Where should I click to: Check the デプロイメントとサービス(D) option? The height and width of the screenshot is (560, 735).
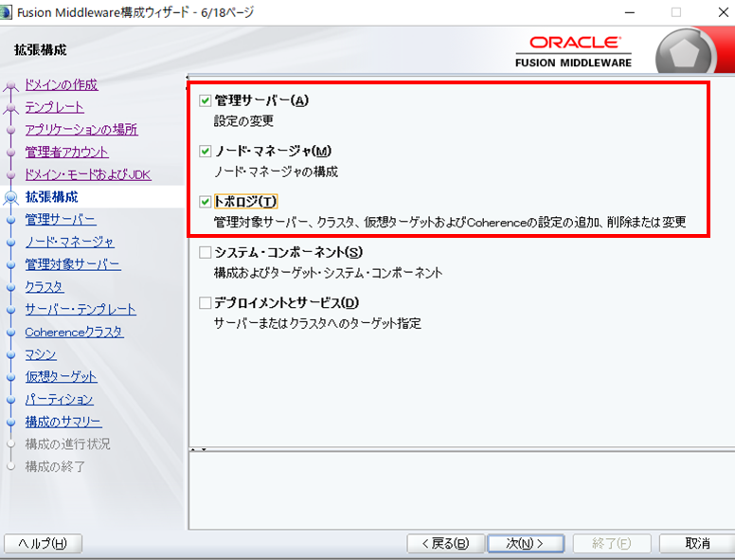pos(205,303)
